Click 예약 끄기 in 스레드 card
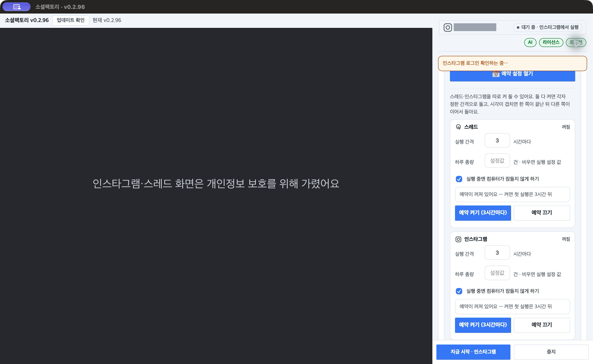The height and width of the screenshot is (364, 593). [542, 213]
